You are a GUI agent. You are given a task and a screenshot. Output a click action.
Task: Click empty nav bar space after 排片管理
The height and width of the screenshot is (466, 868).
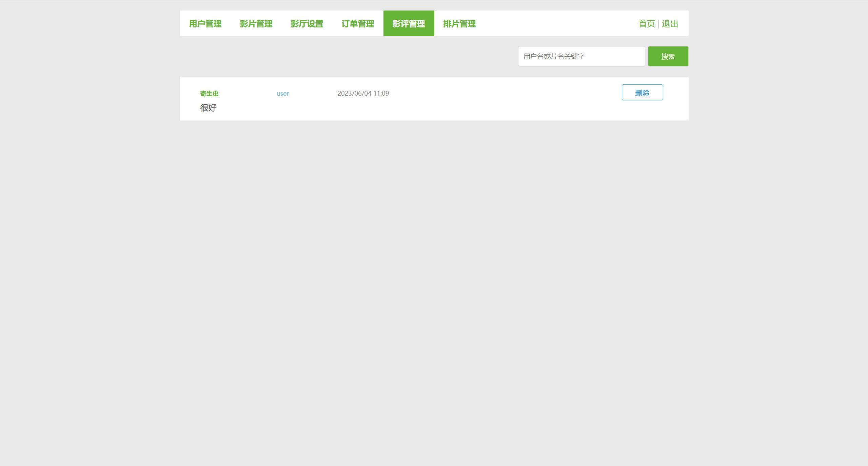(x=556, y=23)
